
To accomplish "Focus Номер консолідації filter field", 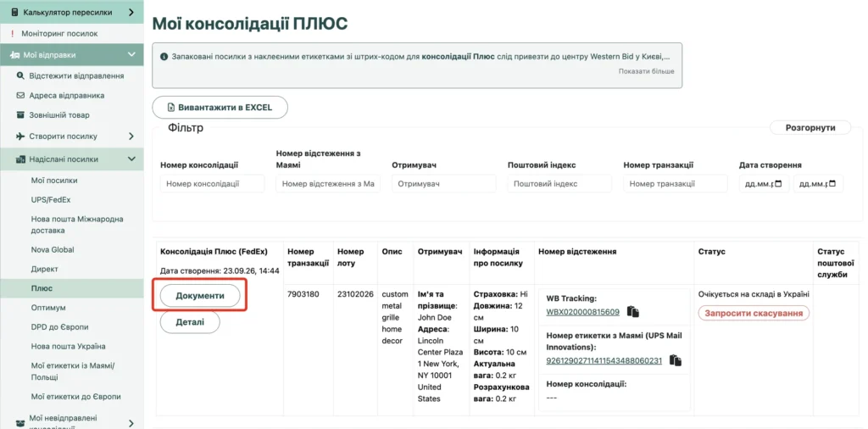I will 213,184.
